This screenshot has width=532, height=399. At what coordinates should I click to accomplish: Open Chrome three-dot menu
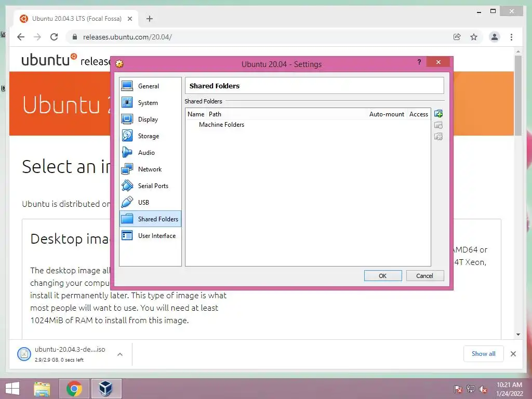[511, 37]
